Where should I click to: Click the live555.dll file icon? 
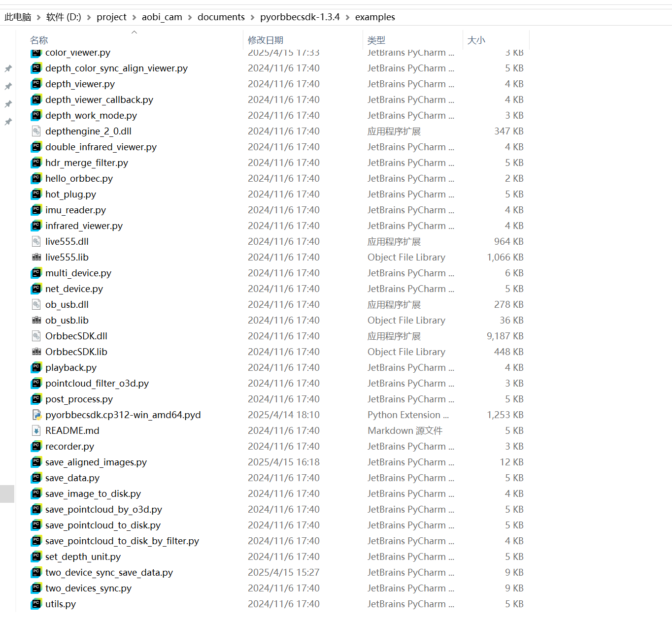[x=36, y=241]
